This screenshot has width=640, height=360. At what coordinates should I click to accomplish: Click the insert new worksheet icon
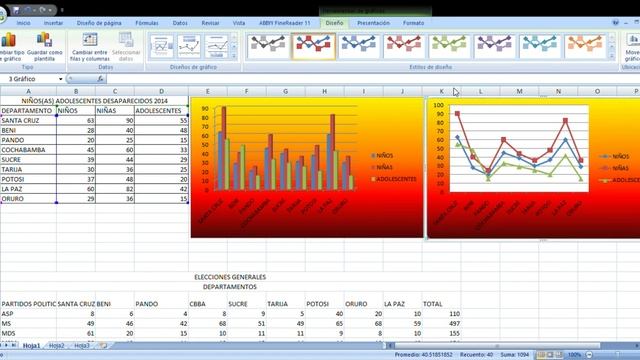(103, 346)
